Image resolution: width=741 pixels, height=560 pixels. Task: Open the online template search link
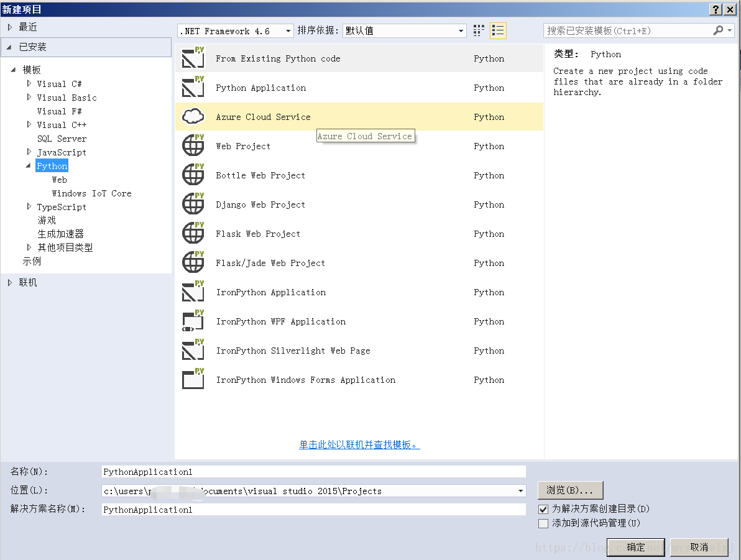click(360, 444)
